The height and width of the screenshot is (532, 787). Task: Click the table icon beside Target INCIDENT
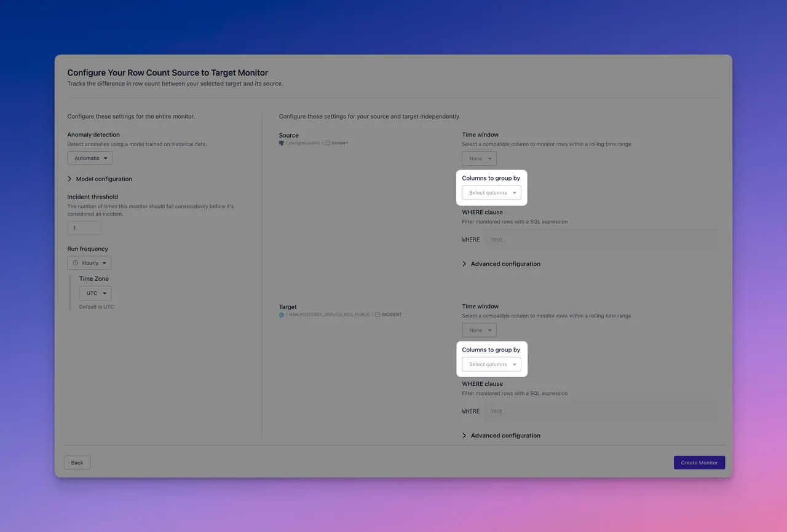pyautogui.click(x=378, y=315)
